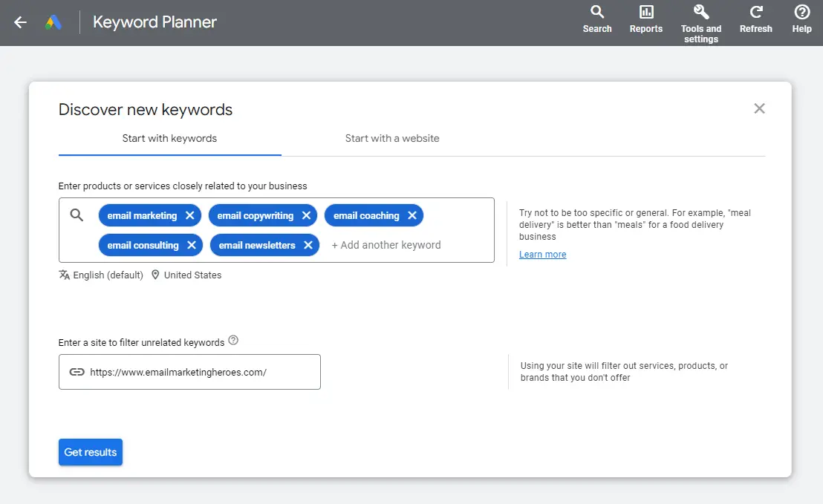Select the 'email consulting' chip text

pyautogui.click(x=143, y=245)
